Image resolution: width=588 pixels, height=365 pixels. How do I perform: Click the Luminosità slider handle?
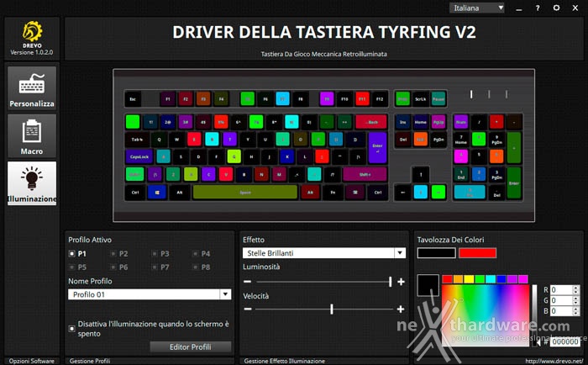(x=391, y=281)
